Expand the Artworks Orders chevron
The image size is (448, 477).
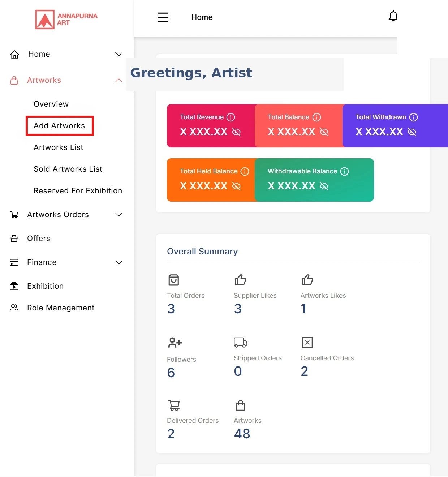pyautogui.click(x=119, y=215)
